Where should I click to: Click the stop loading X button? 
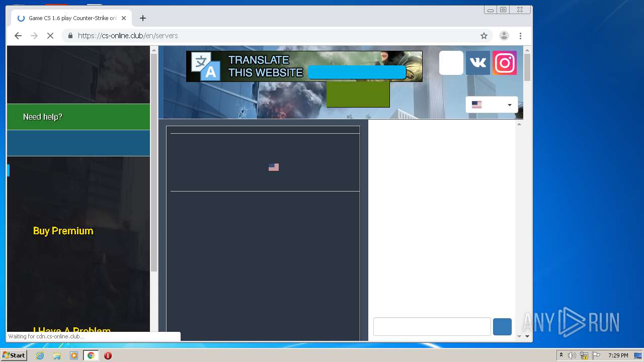point(50,36)
